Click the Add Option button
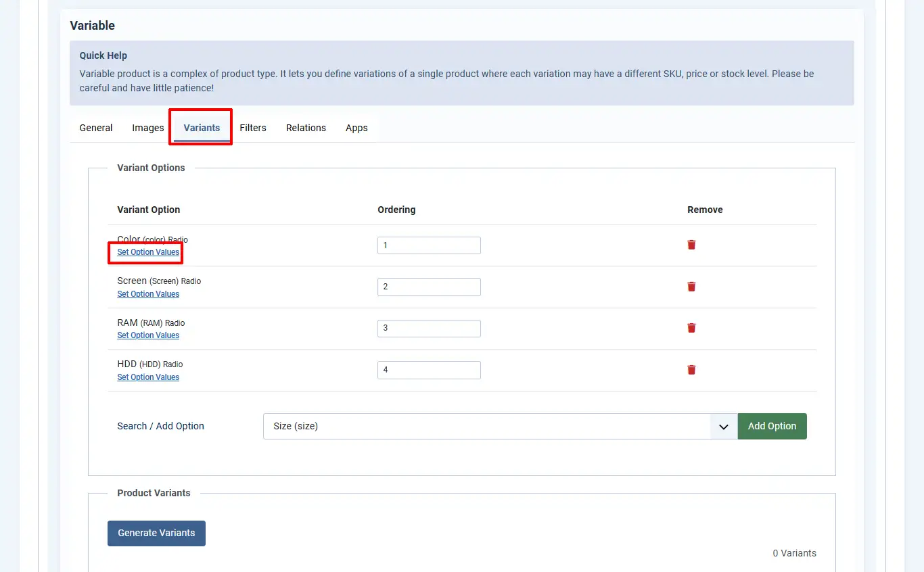 click(x=772, y=426)
